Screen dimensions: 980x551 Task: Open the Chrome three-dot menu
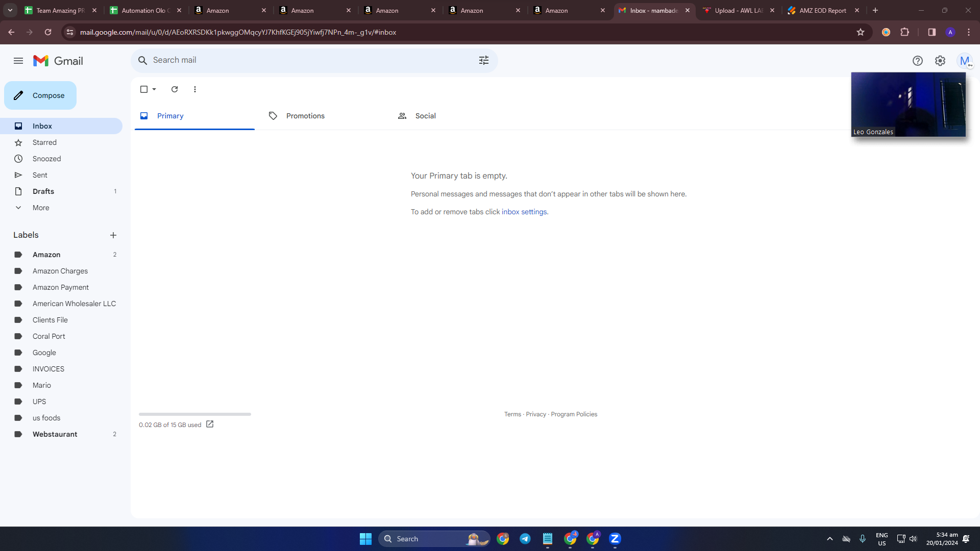[969, 32]
